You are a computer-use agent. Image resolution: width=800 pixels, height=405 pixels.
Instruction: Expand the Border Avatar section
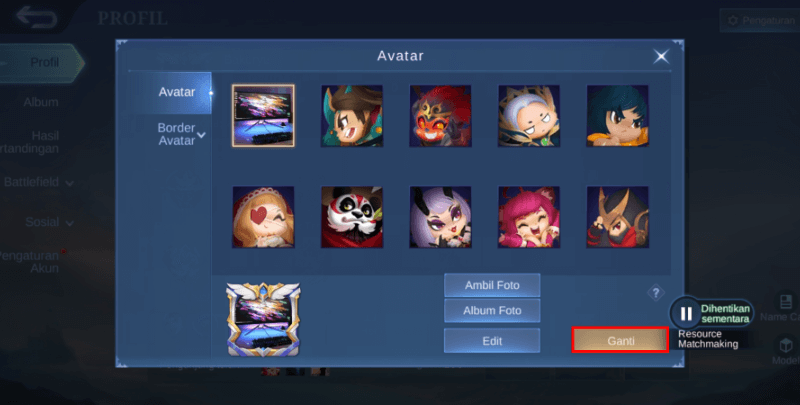tap(181, 134)
